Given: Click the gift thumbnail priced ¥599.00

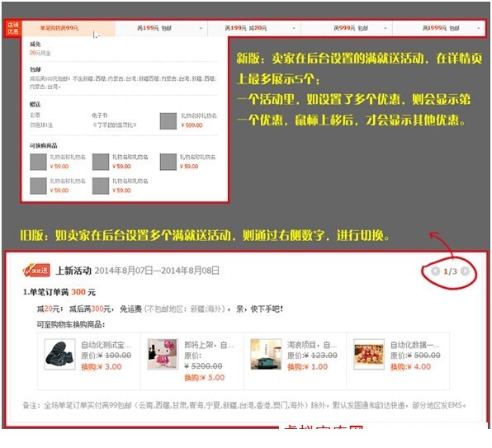Looking at the screenshot, I should [x=168, y=121].
